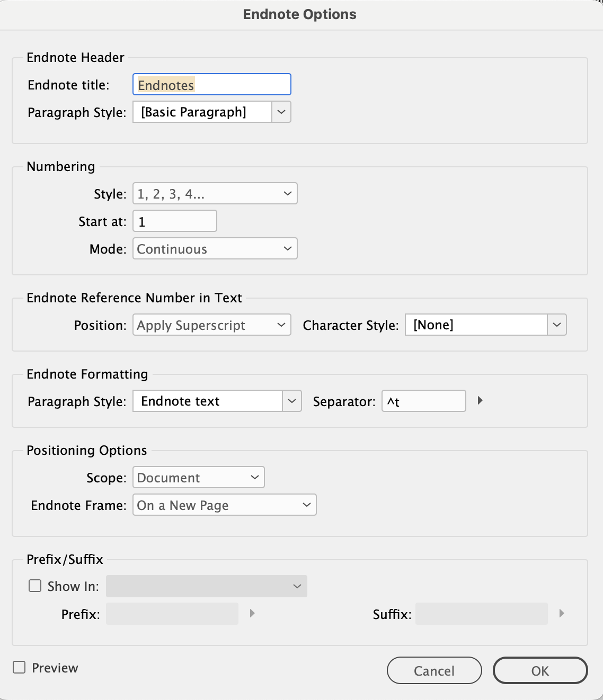Open the Endnote Formatting paragraph style dropdown
Image resolution: width=603 pixels, height=700 pixels.
click(291, 401)
